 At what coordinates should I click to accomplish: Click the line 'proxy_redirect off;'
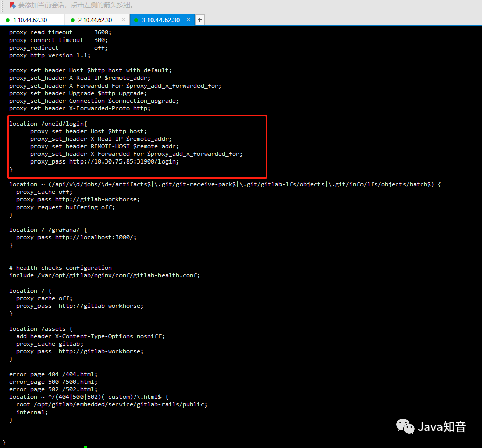pyautogui.click(x=58, y=48)
